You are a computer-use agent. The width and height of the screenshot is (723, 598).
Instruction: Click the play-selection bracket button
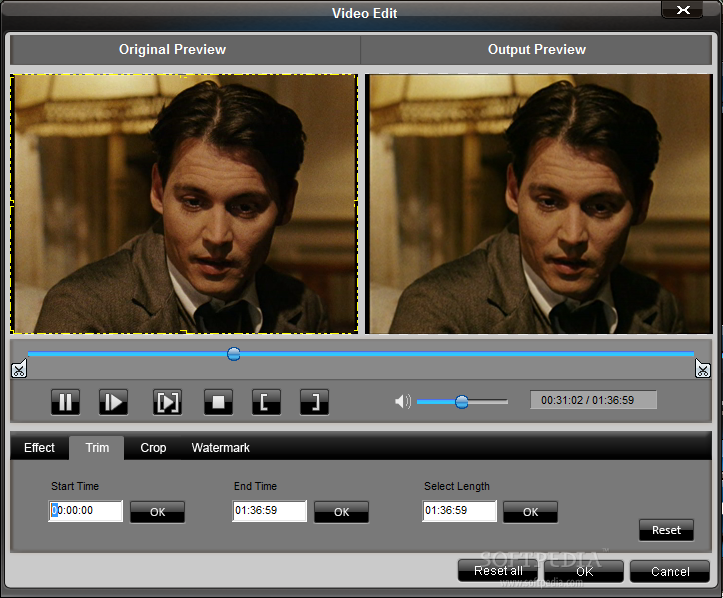tap(167, 402)
